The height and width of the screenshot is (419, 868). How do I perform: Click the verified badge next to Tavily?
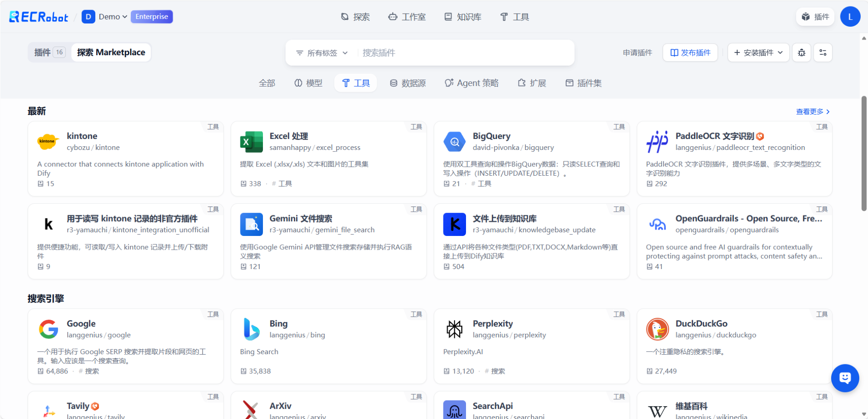click(95, 406)
